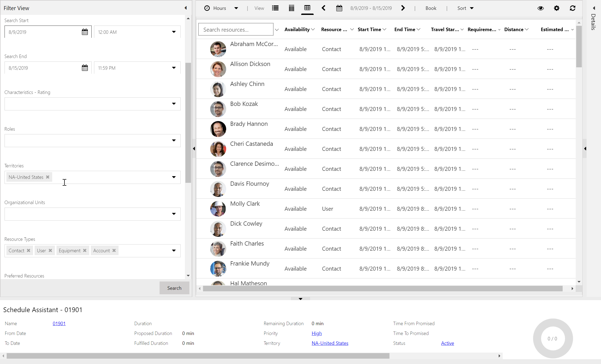Click the 01901 work order link

(59, 323)
